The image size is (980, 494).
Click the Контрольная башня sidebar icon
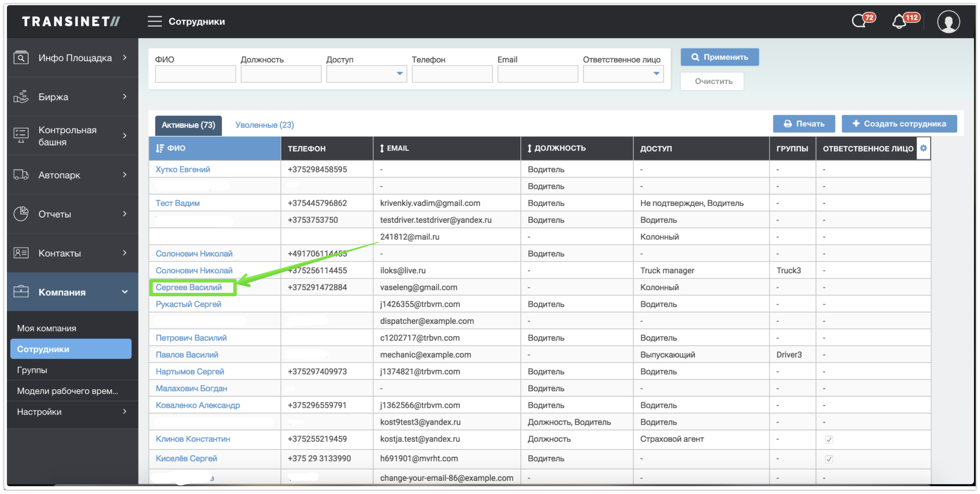point(21,135)
